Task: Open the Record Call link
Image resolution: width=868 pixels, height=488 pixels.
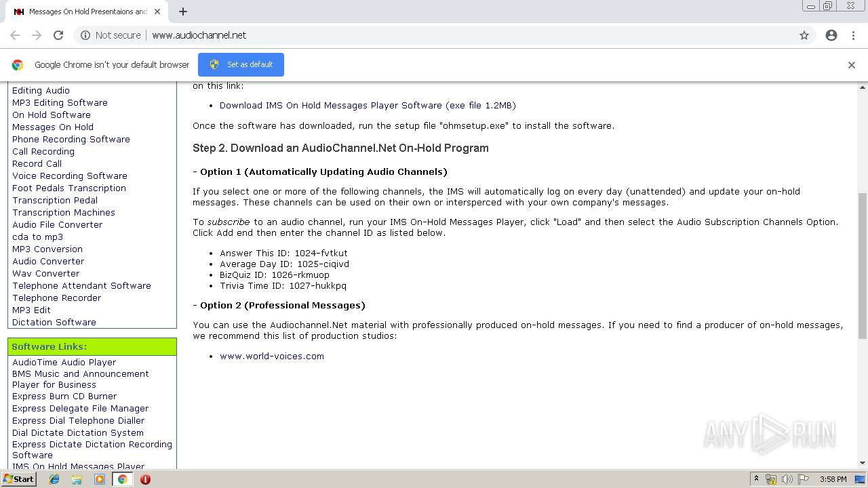Action: click(37, 163)
